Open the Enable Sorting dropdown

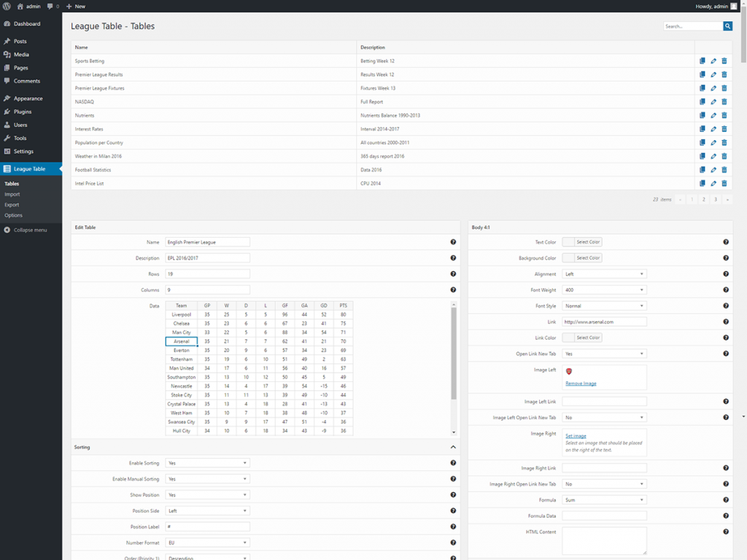point(207,462)
